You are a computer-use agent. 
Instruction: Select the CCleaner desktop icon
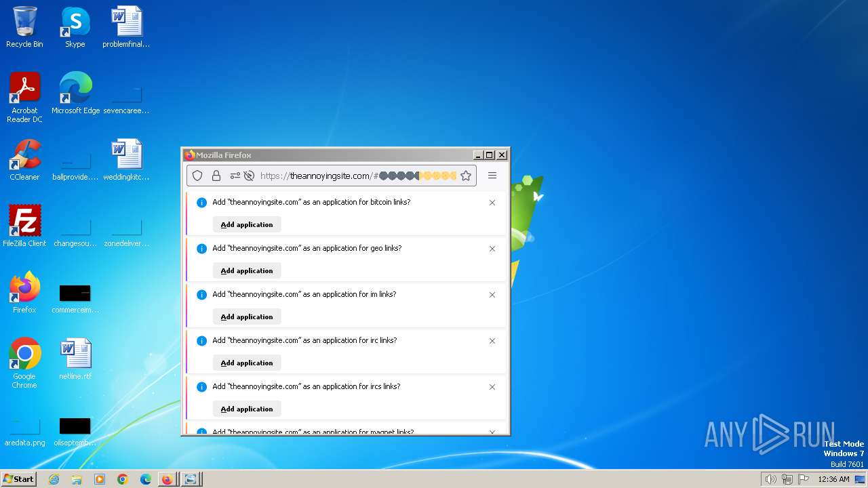coord(24,160)
